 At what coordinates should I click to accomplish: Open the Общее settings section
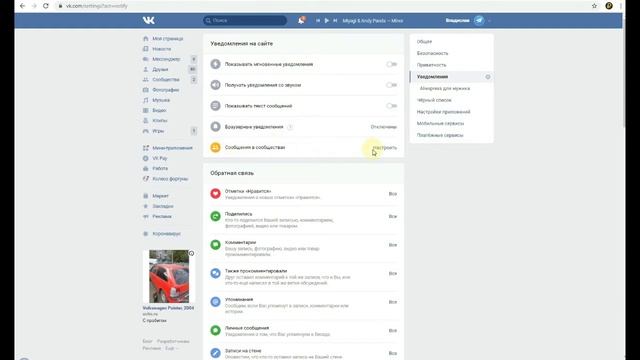click(x=424, y=42)
